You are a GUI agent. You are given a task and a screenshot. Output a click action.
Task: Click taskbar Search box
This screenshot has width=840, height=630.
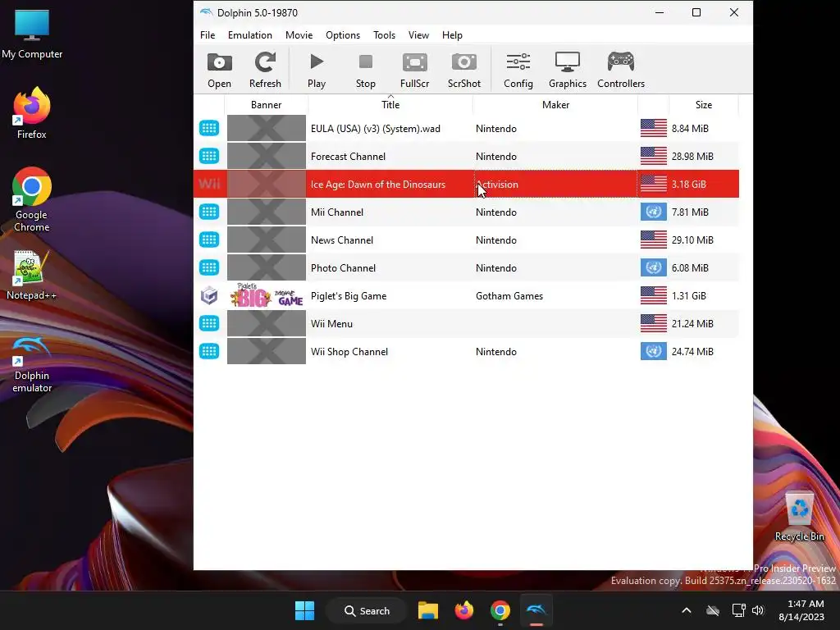tap(367, 610)
